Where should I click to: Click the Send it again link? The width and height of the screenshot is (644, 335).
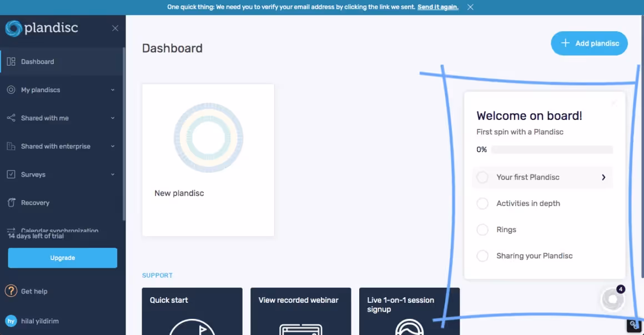point(438,7)
